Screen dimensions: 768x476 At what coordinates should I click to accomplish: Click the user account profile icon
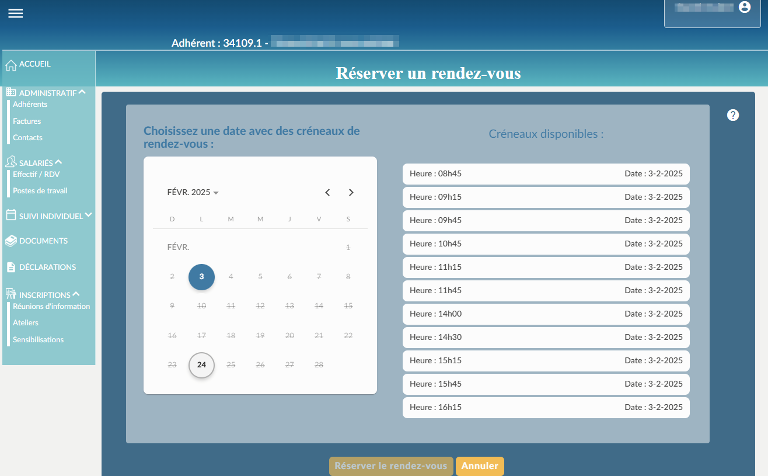tap(744, 7)
